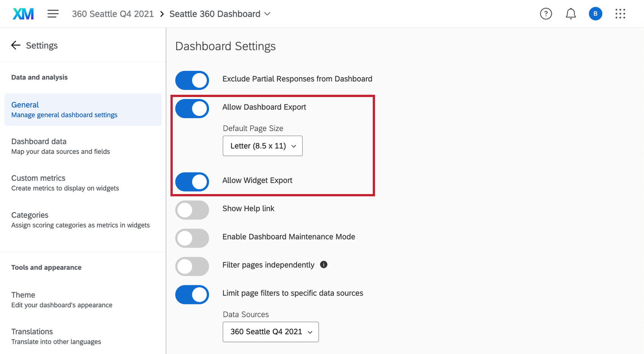The image size is (644, 354).
Task: Open Theme settings in the sidebar
Action: (x=23, y=294)
